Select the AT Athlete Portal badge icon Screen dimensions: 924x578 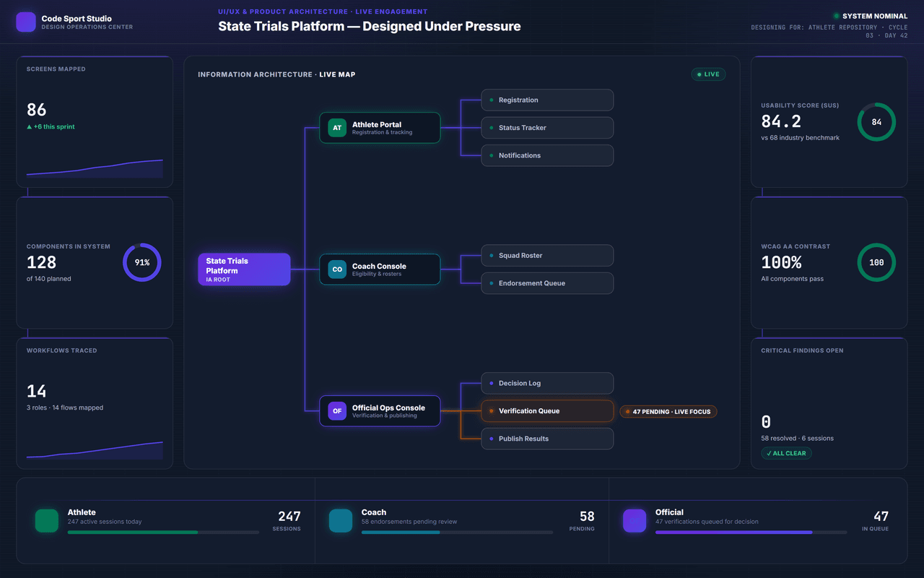click(337, 128)
